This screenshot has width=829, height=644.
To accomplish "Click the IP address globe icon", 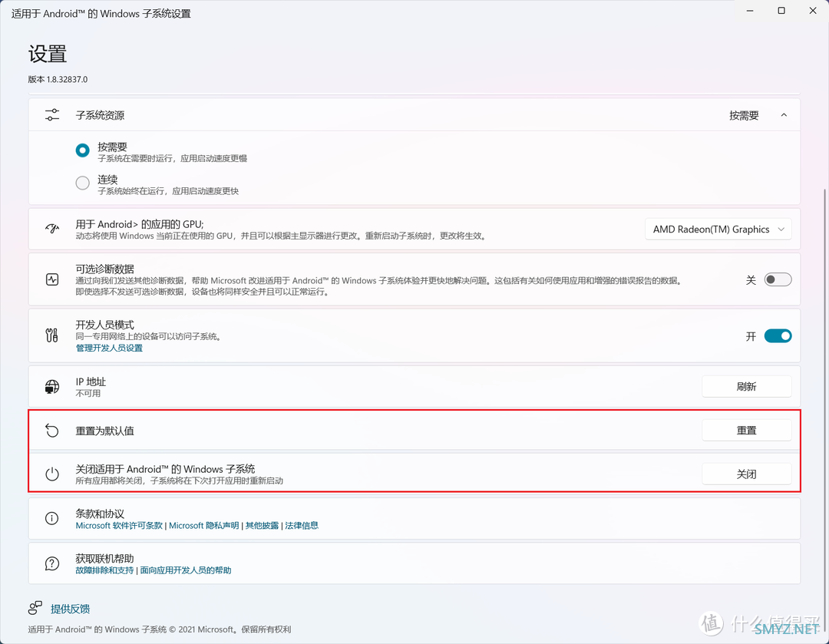I will click(x=52, y=387).
